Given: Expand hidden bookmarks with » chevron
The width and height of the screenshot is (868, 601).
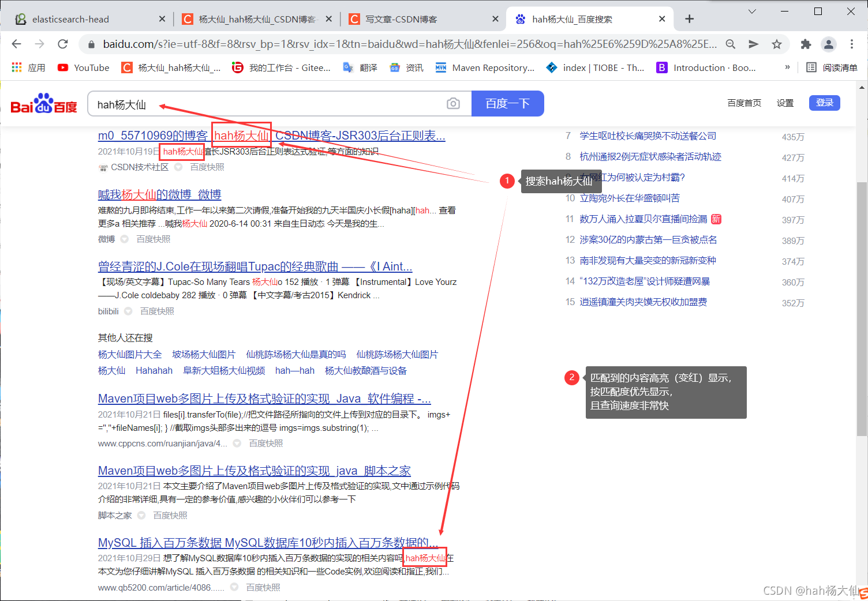Looking at the screenshot, I should coord(787,67).
